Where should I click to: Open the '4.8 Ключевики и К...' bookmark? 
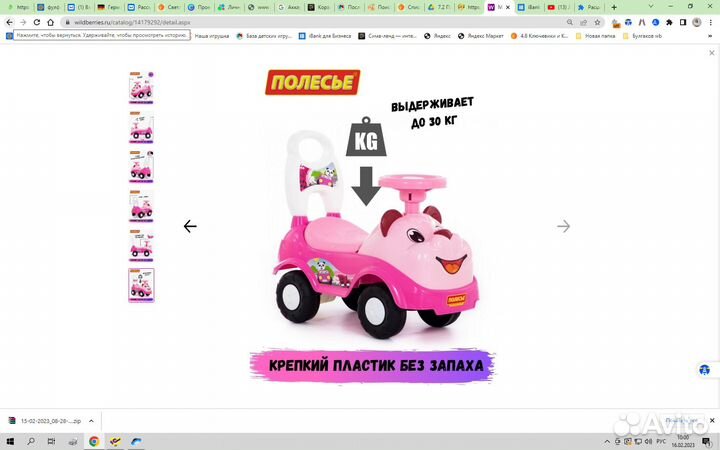point(540,36)
